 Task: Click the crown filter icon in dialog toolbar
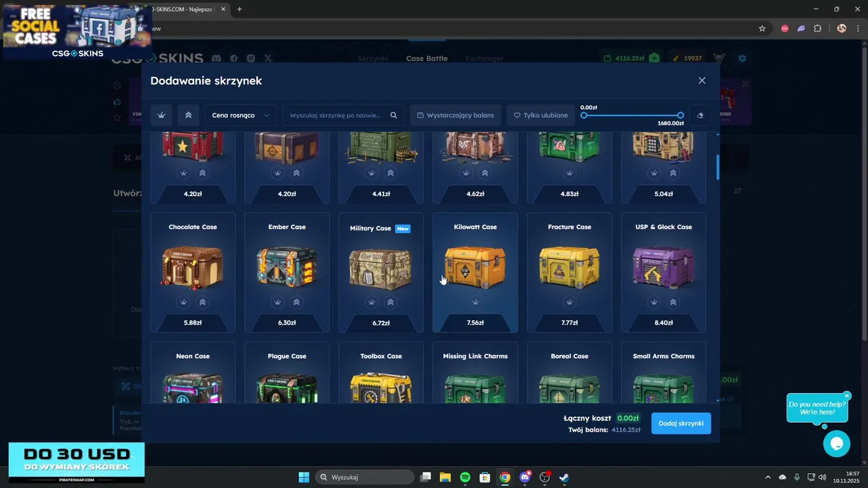coord(161,115)
